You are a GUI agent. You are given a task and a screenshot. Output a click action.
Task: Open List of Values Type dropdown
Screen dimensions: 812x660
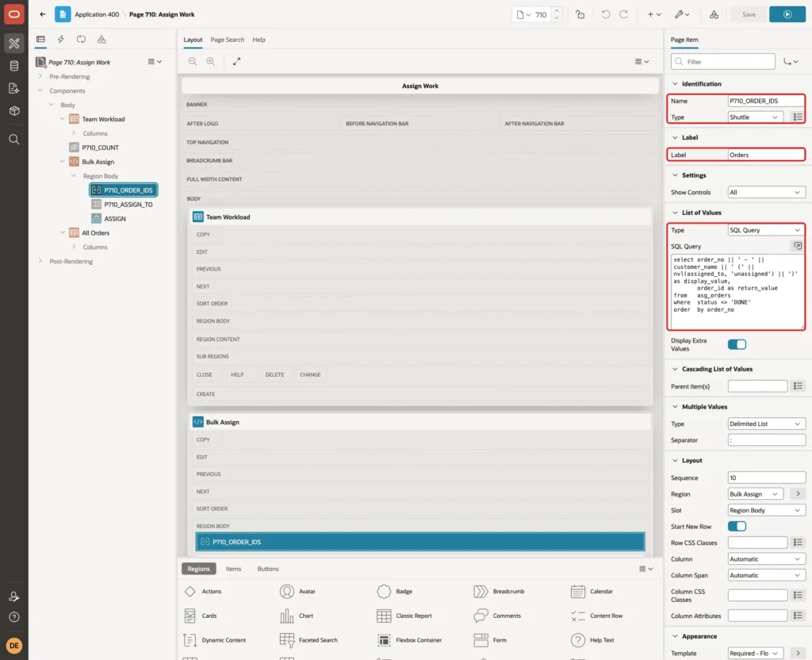[x=767, y=230]
